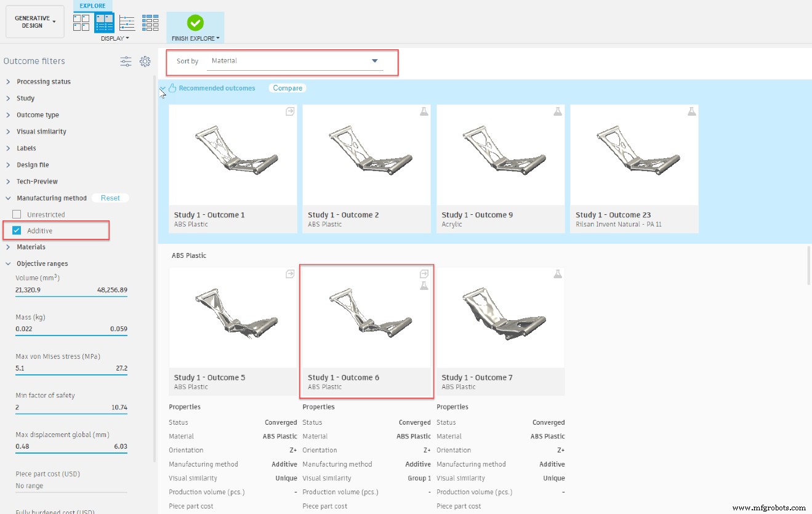Screen dimensions: 812x514
Task: Switch to the Explore tab
Action: [92, 6]
